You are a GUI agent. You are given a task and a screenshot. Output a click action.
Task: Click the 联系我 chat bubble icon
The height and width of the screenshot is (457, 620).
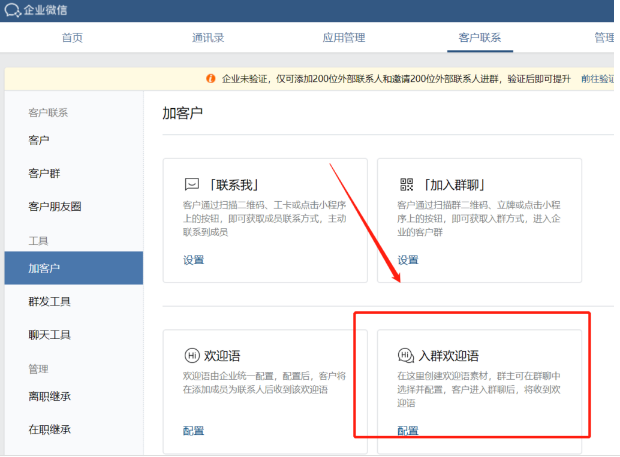pos(191,185)
